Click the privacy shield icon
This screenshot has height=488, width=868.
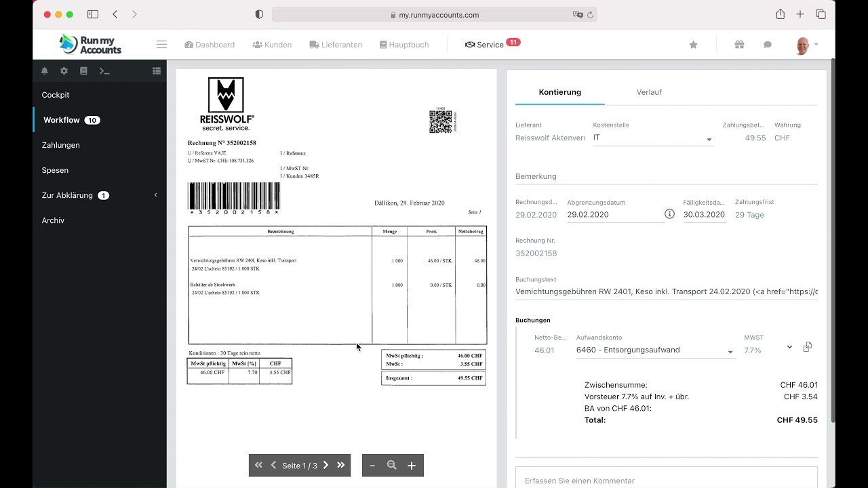click(259, 14)
